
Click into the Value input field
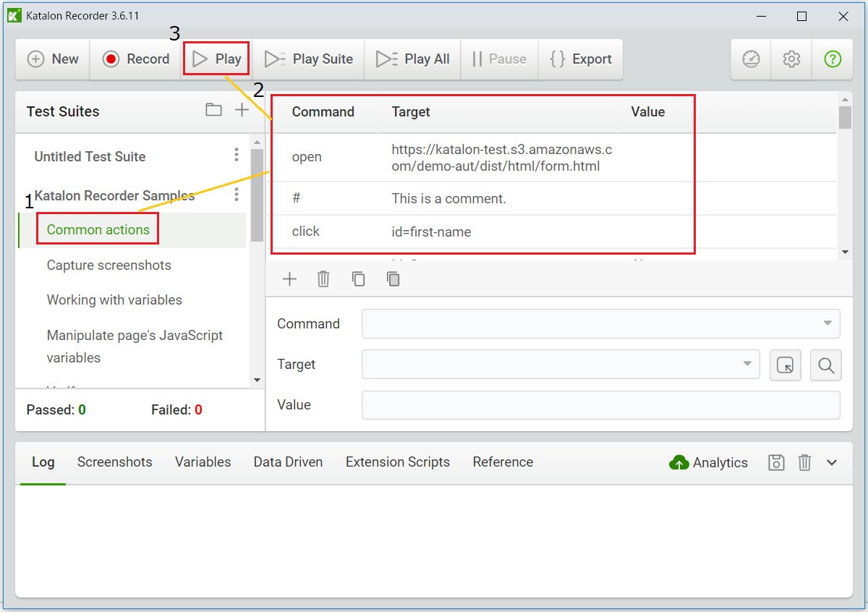pos(601,404)
